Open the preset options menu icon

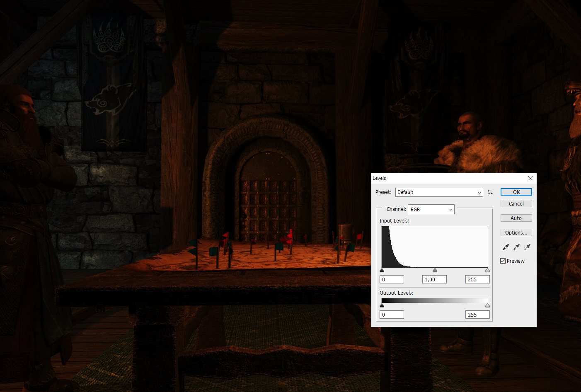[x=490, y=192]
